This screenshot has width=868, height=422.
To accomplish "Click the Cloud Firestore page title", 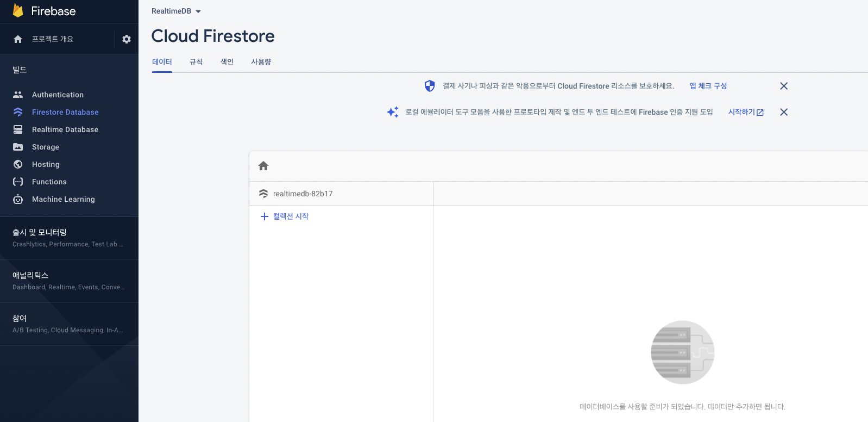I will click(x=213, y=36).
